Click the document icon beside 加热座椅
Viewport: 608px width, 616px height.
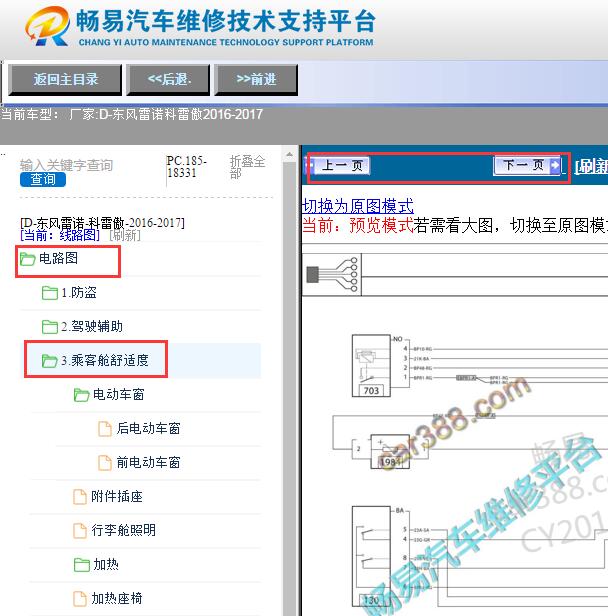(x=80, y=599)
